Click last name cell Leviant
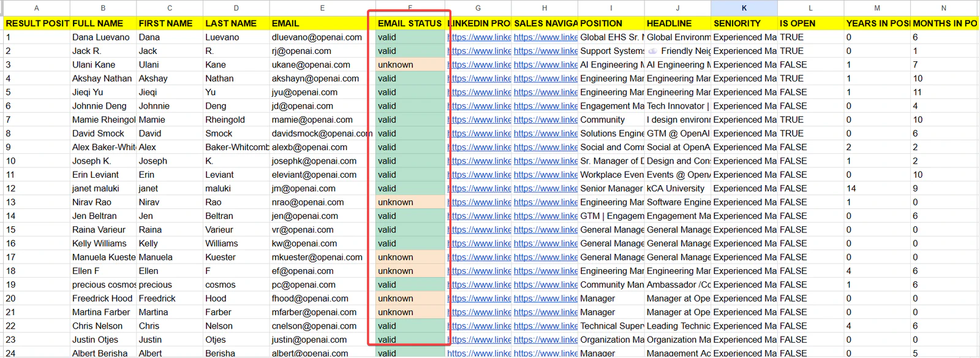The width and height of the screenshot is (980, 358). 236,175
